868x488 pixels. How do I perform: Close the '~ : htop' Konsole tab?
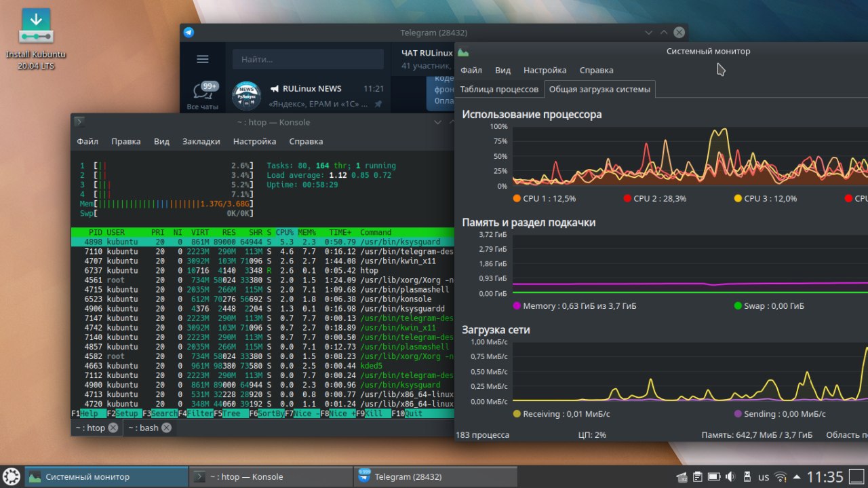113,428
